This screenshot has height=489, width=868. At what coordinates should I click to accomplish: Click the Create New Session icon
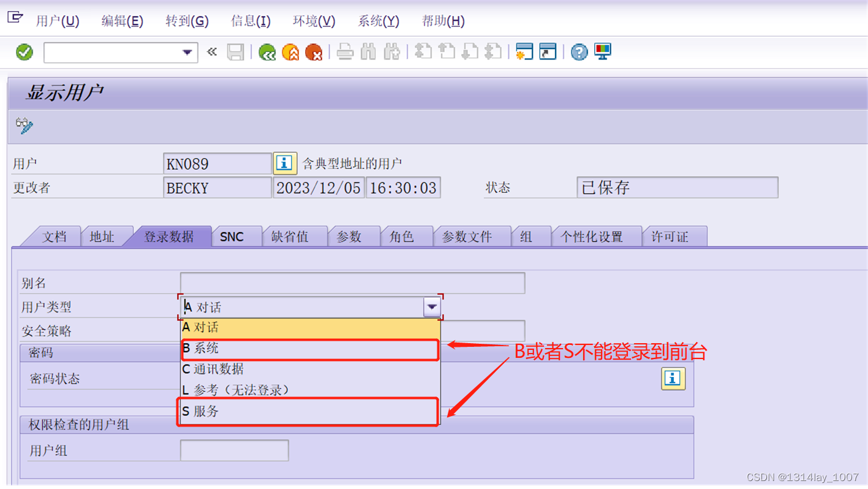tap(524, 52)
